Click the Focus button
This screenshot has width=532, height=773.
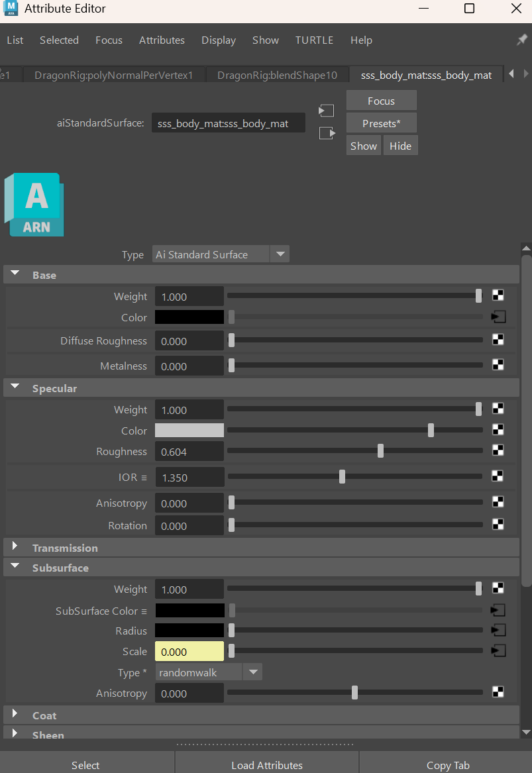click(x=382, y=101)
